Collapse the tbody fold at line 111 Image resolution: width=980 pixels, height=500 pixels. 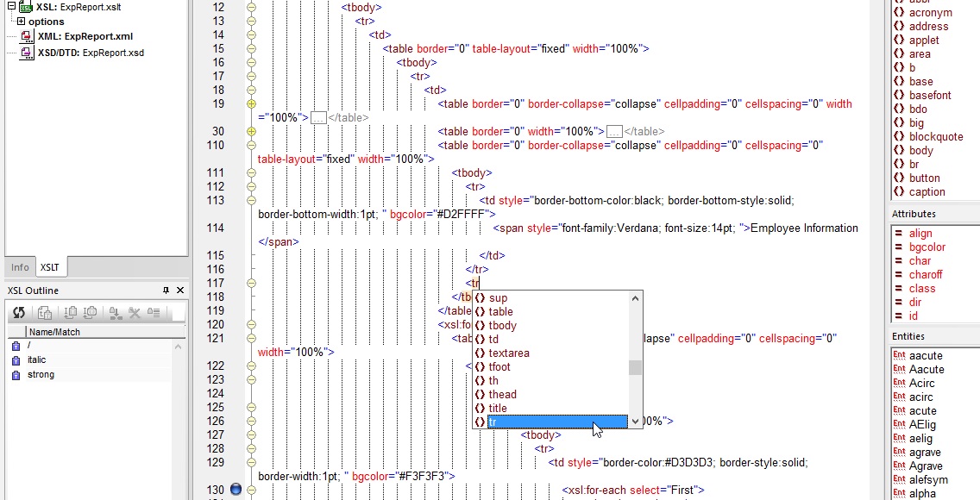point(251,173)
